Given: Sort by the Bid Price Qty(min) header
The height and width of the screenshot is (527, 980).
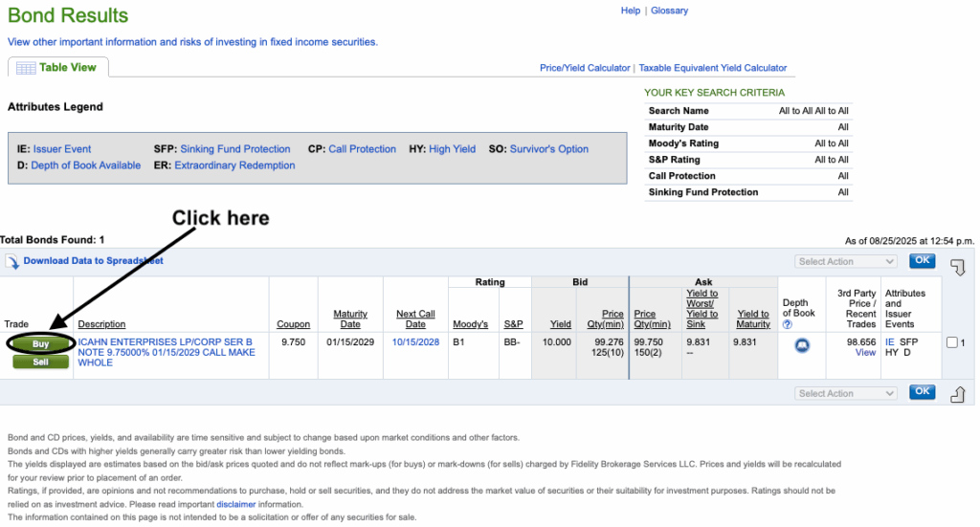Looking at the screenshot, I should (x=606, y=319).
